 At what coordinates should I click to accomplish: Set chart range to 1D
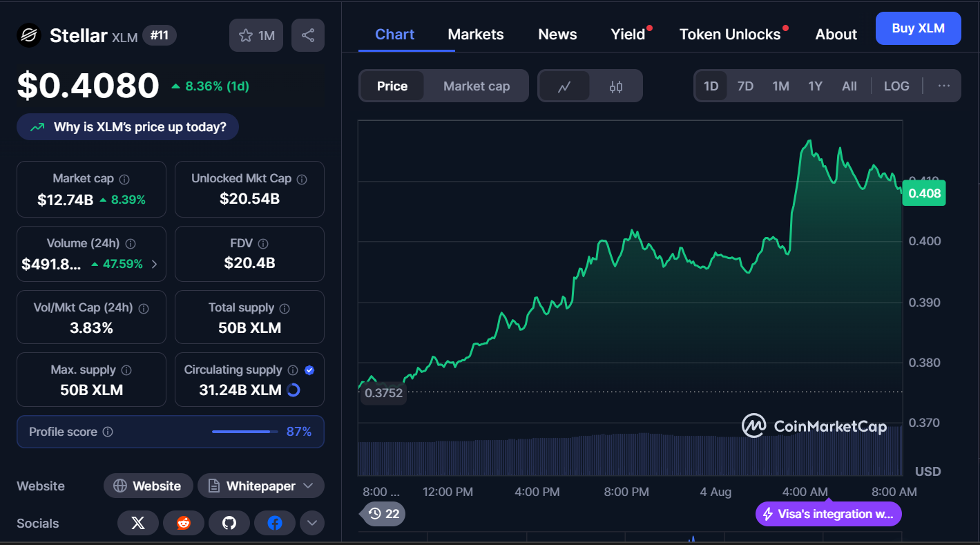[x=711, y=86]
